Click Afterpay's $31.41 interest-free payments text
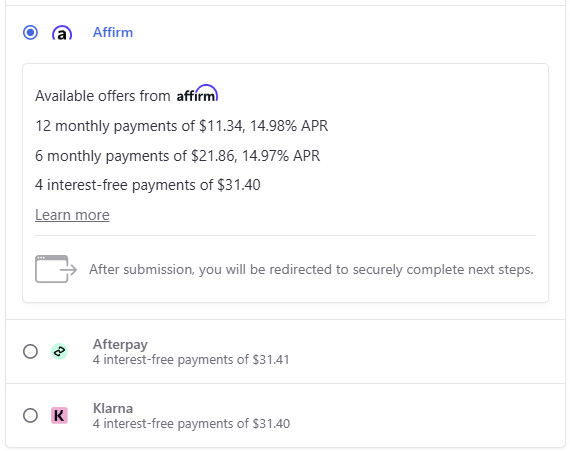Image resolution: width=570 pixels, height=451 pixels. point(191,360)
